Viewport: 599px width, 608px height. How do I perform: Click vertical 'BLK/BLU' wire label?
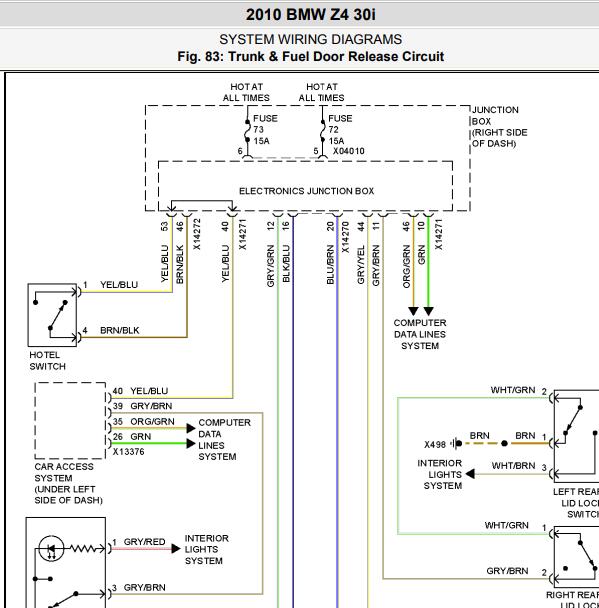click(286, 263)
